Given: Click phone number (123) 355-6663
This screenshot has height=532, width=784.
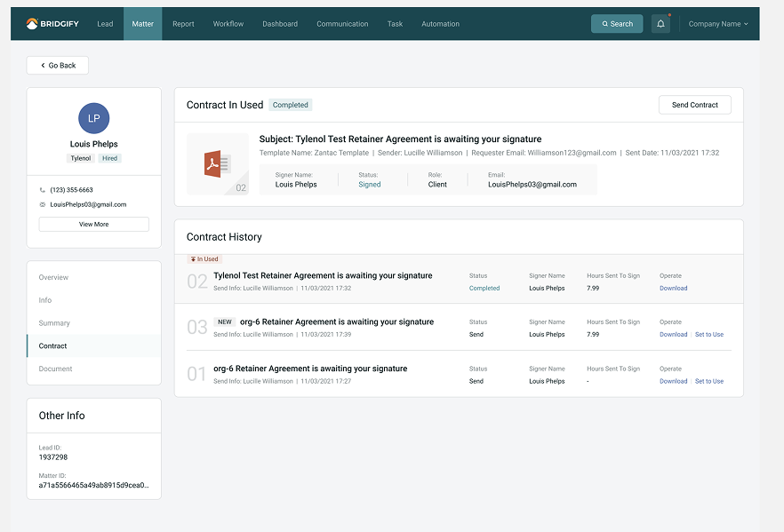Looking at the screenshot, I should point(71,190).
